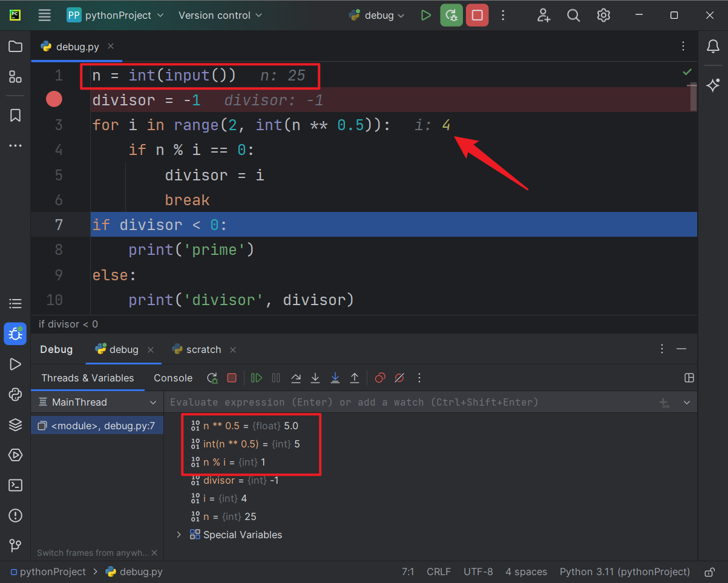The width and height of the screenshot is (728, 583).
Task: Open Terminal tool window in sidebar
Action: click(16, 485)
